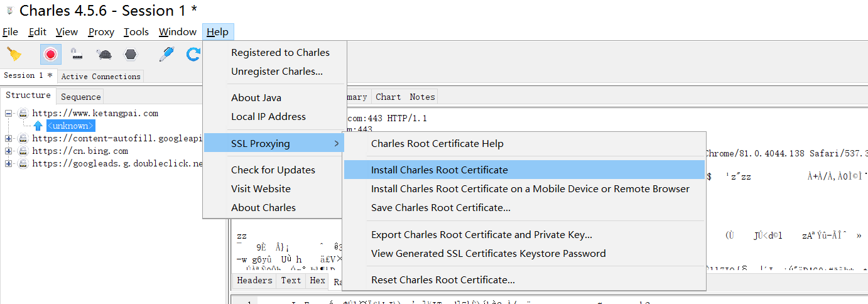Click the Compose pen icon
This screenshot has height=304, width=868.
[166, 55]
